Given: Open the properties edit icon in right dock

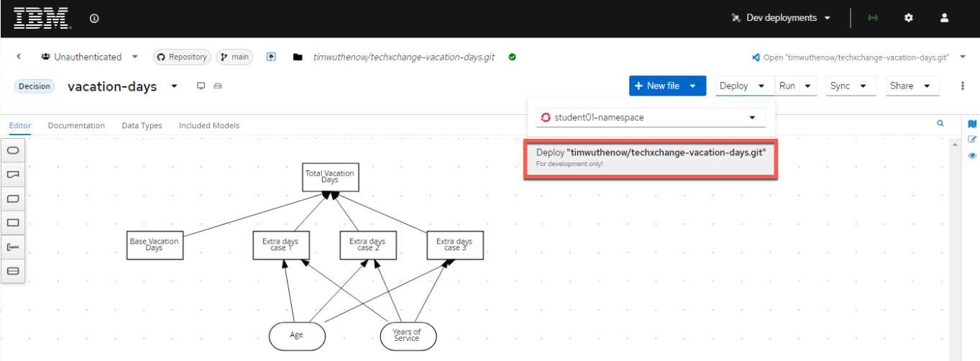Looking at the screenshot, I should tap(972, 140).
